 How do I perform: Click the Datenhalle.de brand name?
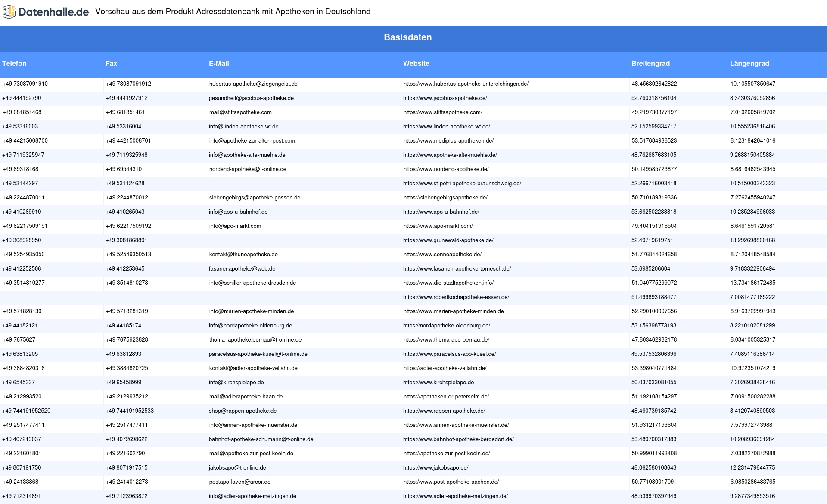point(54,12)
